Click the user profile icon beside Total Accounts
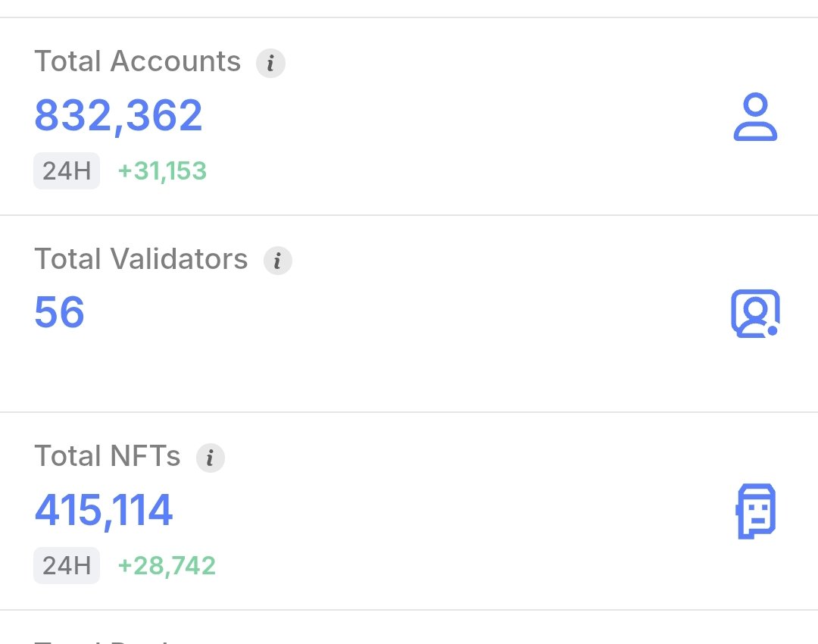This screenshot has height=644, width=818. tap(755, 117)
